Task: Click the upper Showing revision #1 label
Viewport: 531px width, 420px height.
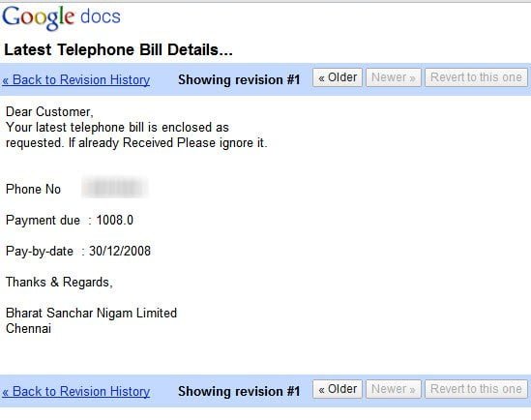Action: (x=239, y=80)
